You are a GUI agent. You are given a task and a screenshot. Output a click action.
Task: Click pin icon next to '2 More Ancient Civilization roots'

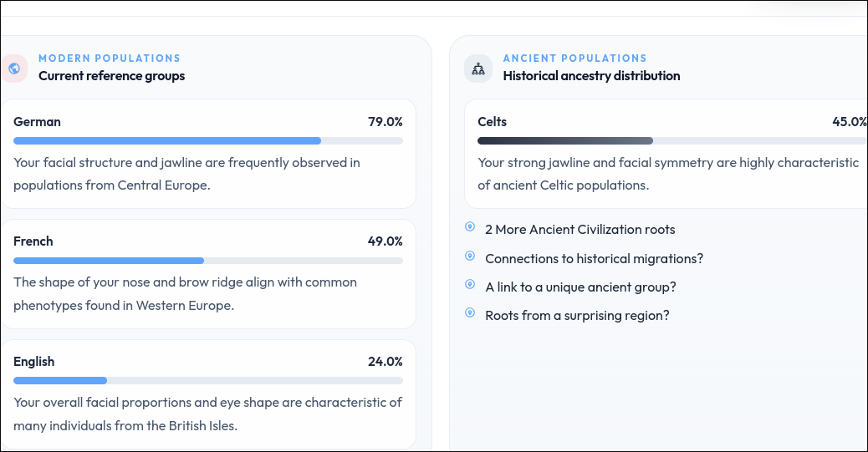pyautogui.click(x=470, y=226)
